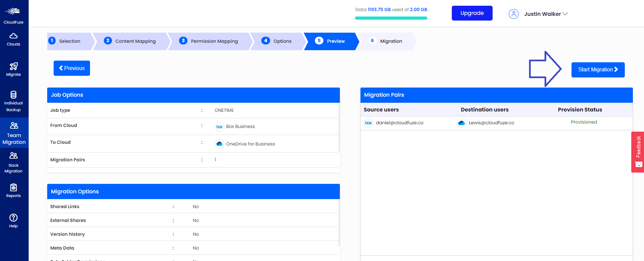Click the Box Business cloud icon
The image size is (644, 261).
pyautogui.click(x=219, y=127)
